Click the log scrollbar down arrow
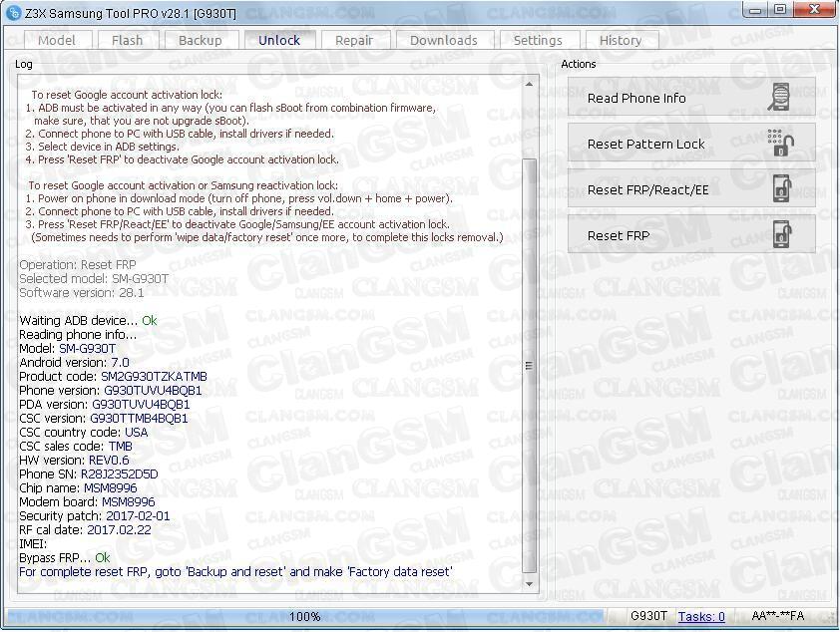840x632 pixels. (530, 584)
